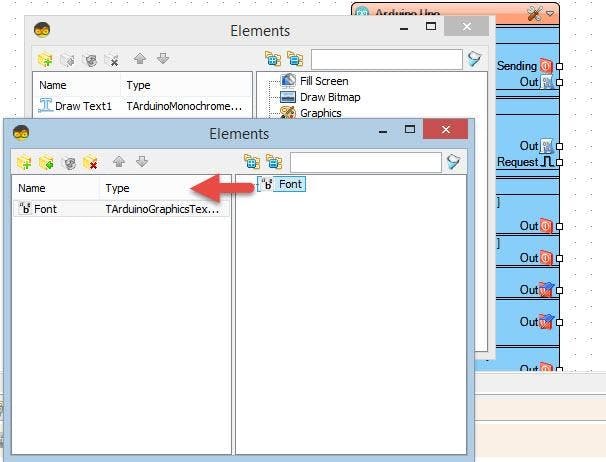
Task: Maximize the front Elements window
Action: click(410, 129)
